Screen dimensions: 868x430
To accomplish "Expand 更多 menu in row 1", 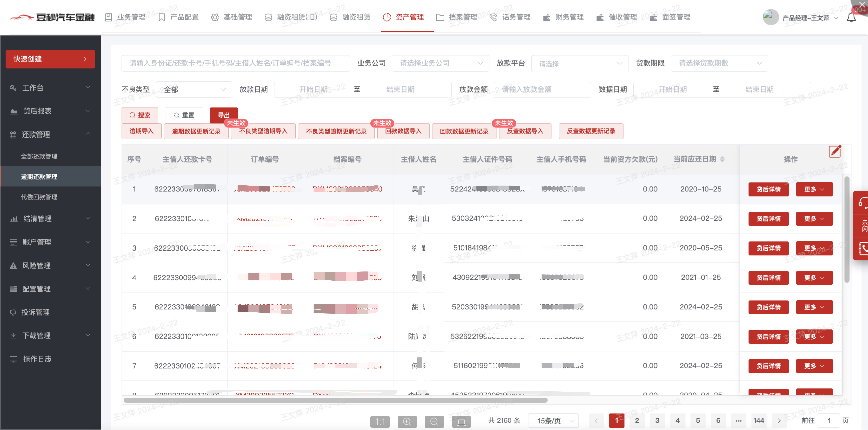I will 814,189.
